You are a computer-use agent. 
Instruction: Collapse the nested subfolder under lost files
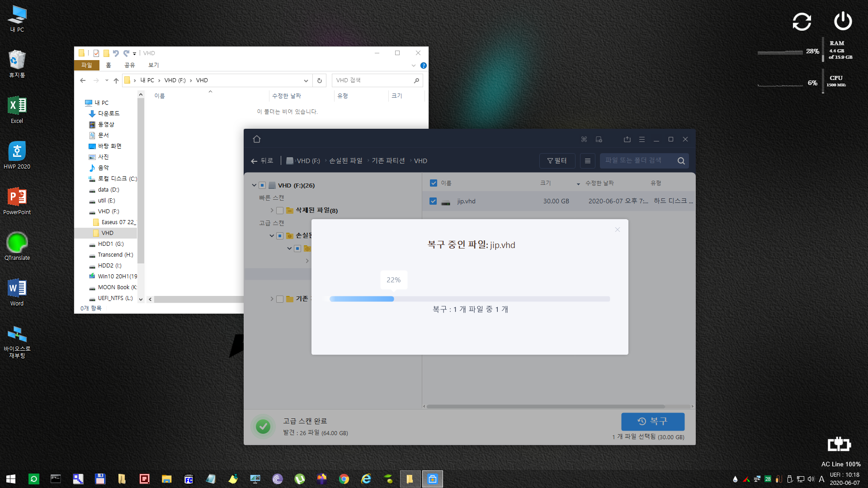coord(289,249)
